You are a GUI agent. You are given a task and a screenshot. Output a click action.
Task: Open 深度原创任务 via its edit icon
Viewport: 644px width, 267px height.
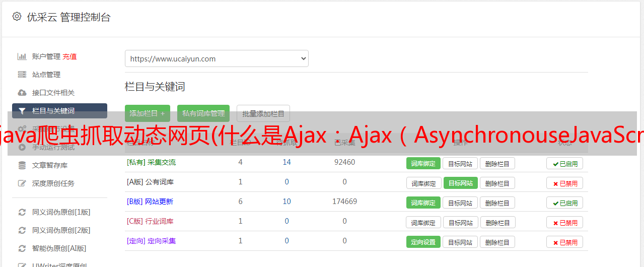[22, 183]
